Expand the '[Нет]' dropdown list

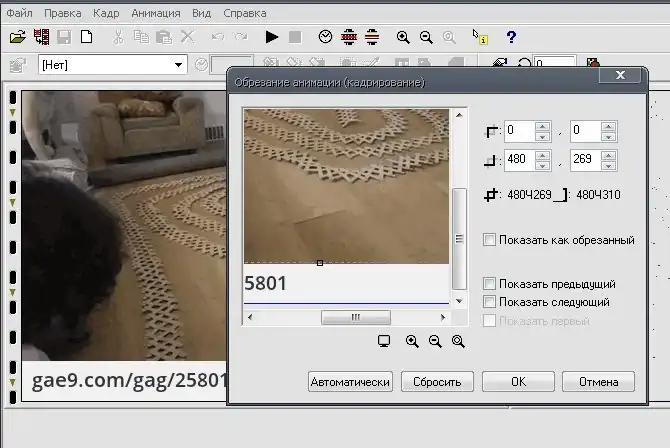tap(179, 64)
